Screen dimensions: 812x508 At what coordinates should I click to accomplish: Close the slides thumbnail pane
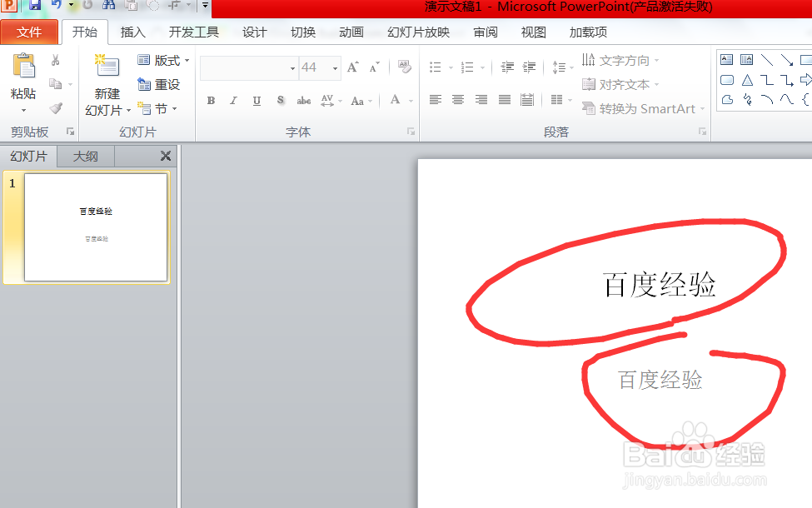coord(166,156)
